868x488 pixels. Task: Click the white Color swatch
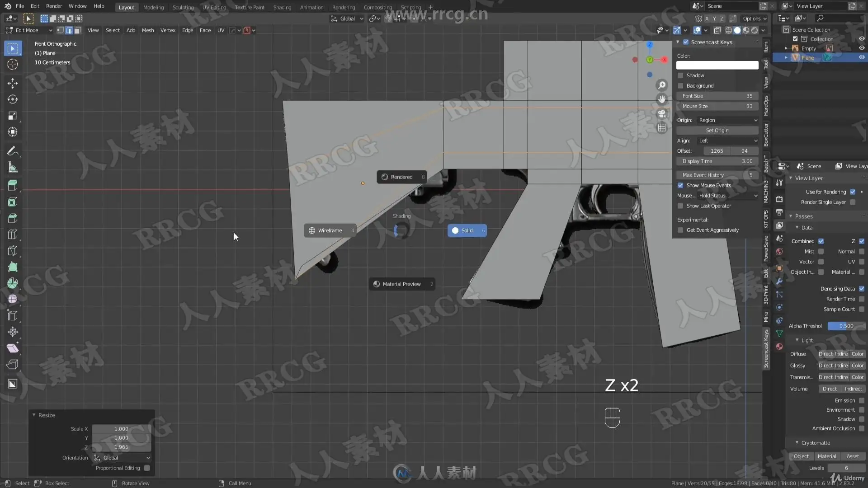coord(717,65)
